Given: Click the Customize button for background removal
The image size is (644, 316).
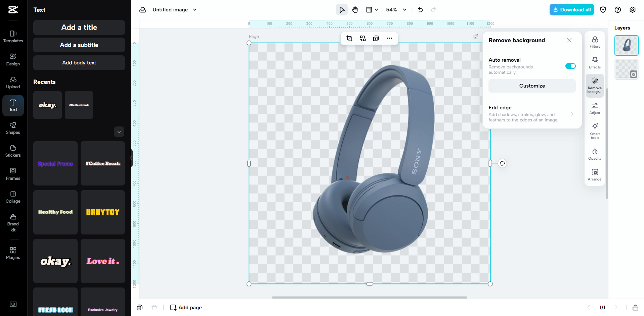Looking at the screenshot, I should [x=532, y=86].
